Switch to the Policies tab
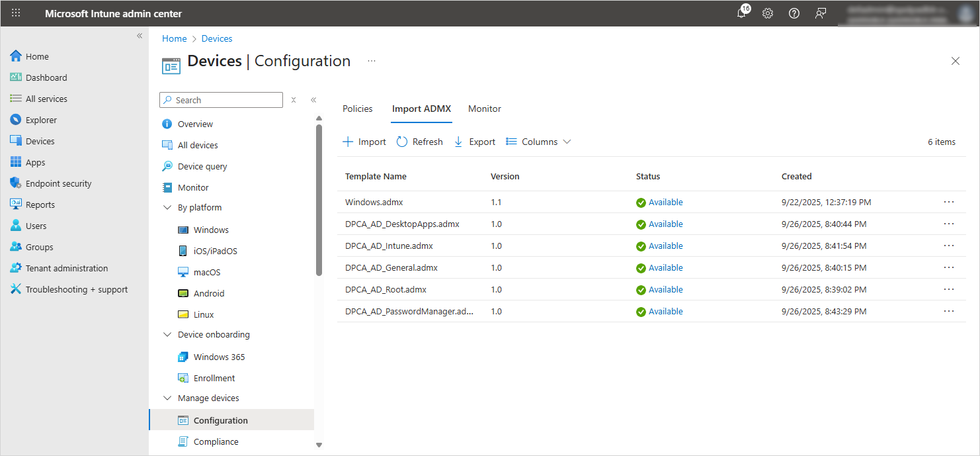This screenshot has width=980, height=456. point(357,109)
